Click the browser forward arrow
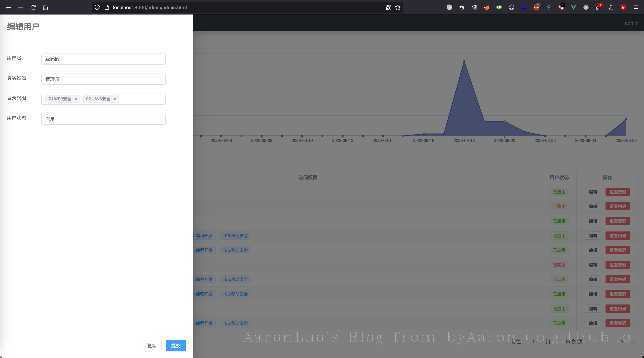 tap(21, 7)
